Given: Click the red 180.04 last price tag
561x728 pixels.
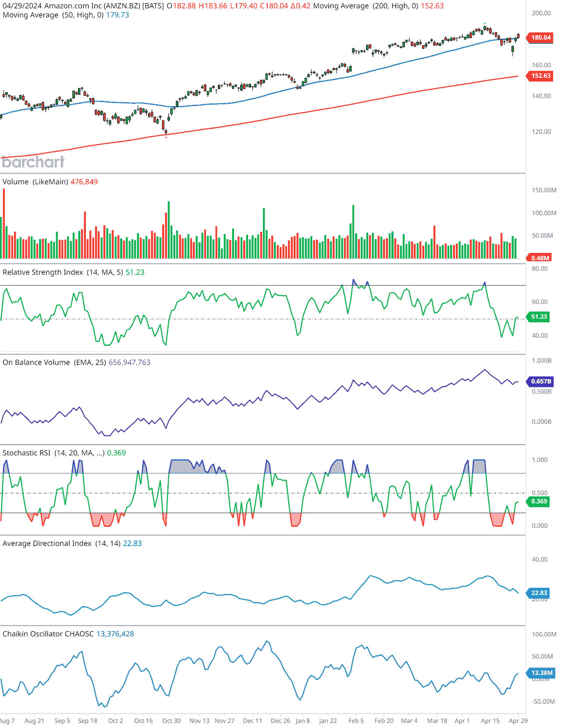Looking at the screenshot, I should [x=540, y=38].
